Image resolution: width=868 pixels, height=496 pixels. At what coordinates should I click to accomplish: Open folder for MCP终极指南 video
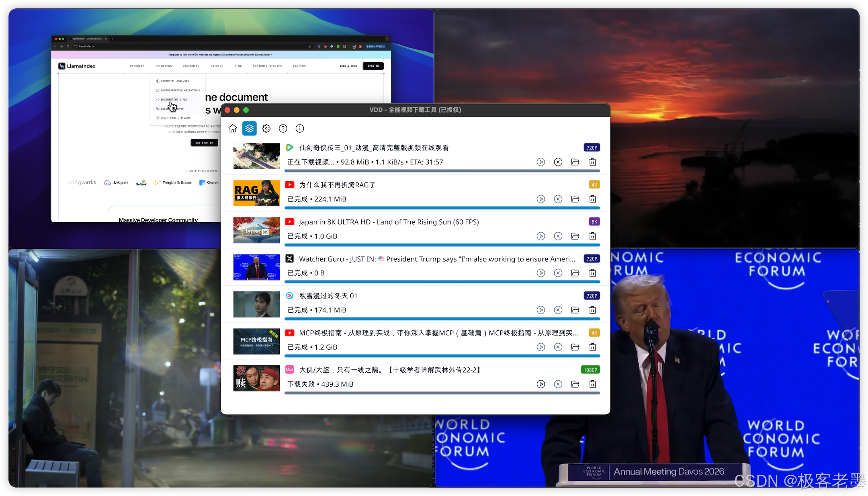point(575,347)
